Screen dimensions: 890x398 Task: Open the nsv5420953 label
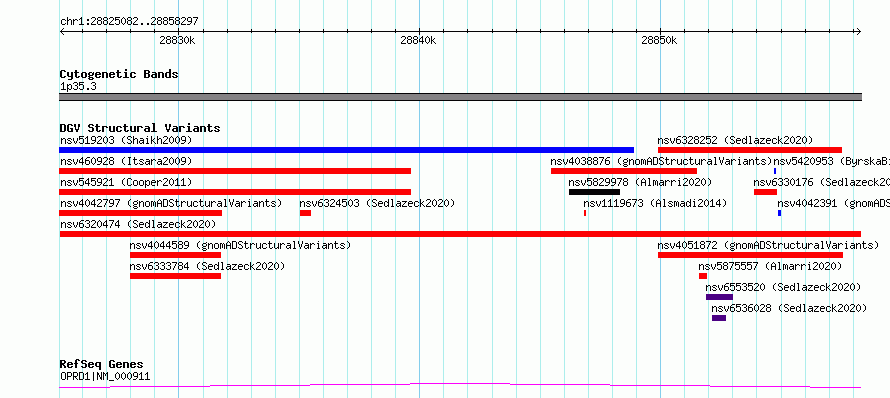(x=832, y=161)
